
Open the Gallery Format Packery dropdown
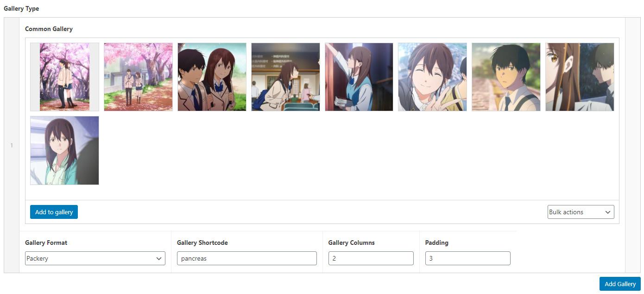[95, 258]
